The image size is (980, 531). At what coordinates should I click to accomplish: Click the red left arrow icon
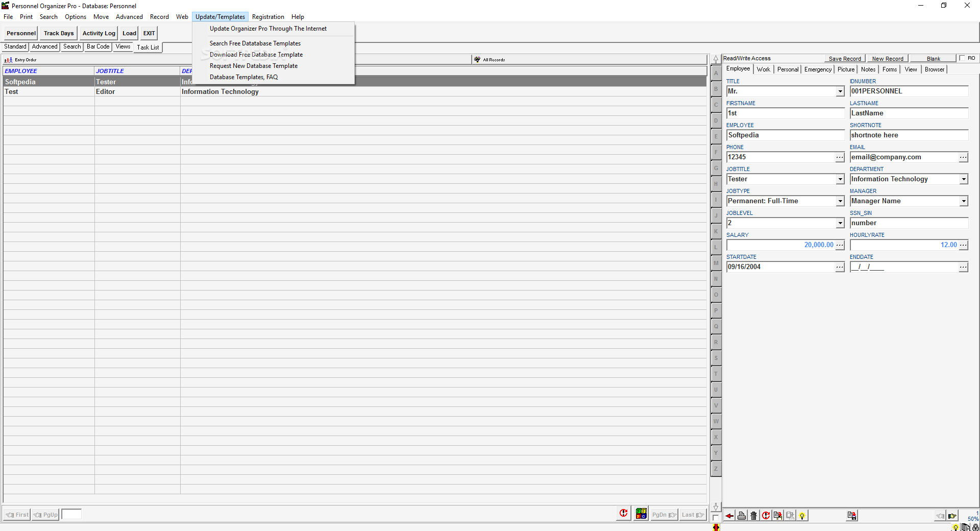pyautogui.click(x=729, y=516)
